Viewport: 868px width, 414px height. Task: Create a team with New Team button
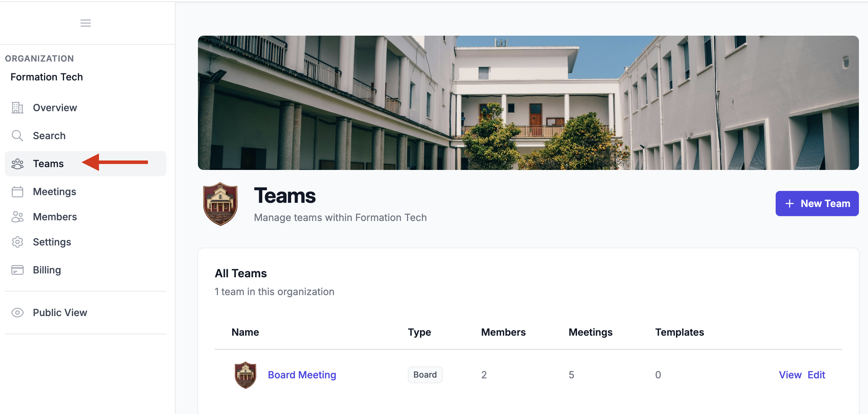coord(817,204)
